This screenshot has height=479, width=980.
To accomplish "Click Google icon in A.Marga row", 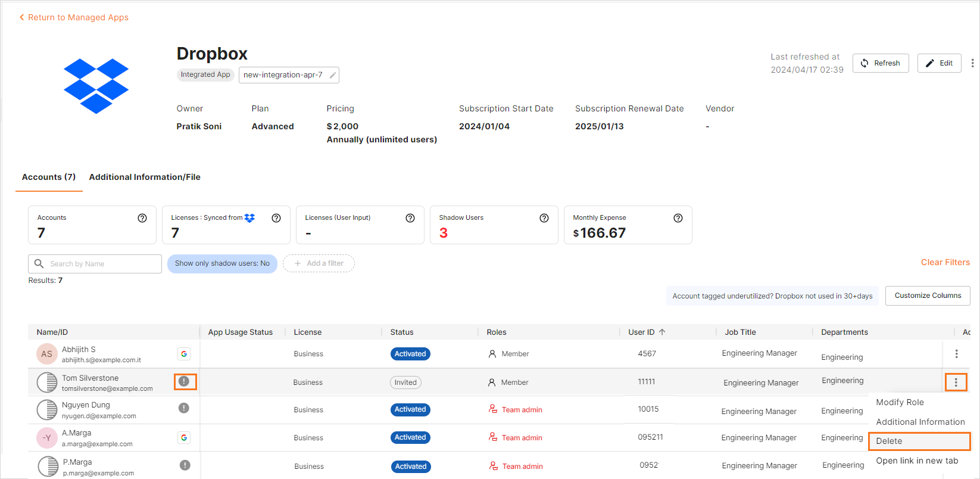I will (184, 438).
